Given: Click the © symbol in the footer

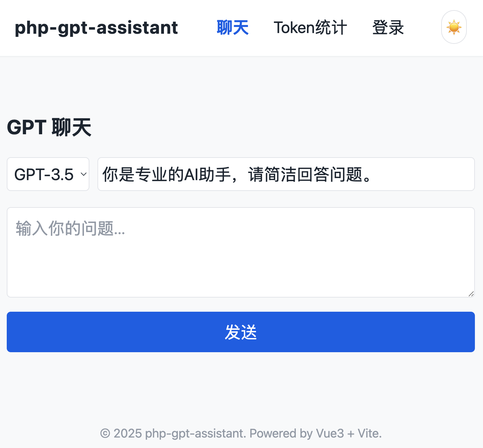Looking at the screenshot, I should (x=105, y=433).
